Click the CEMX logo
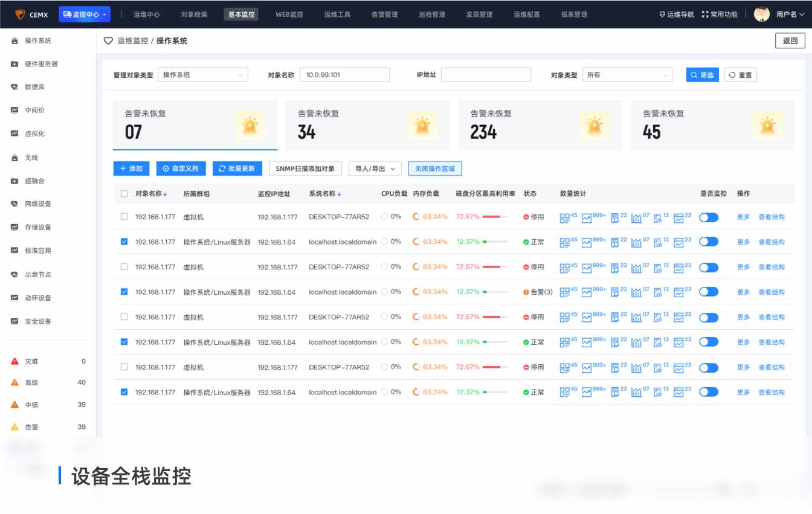 [31, 14]
